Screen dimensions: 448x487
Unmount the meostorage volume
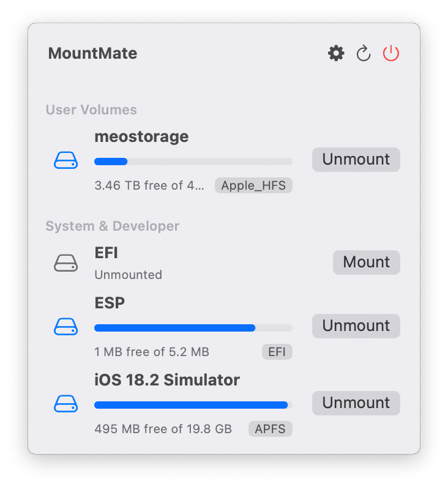pos(356,160)
